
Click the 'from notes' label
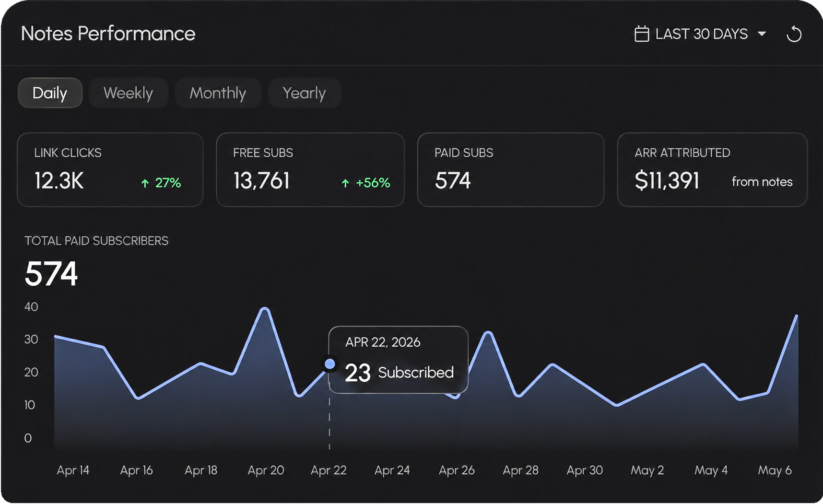762,182
